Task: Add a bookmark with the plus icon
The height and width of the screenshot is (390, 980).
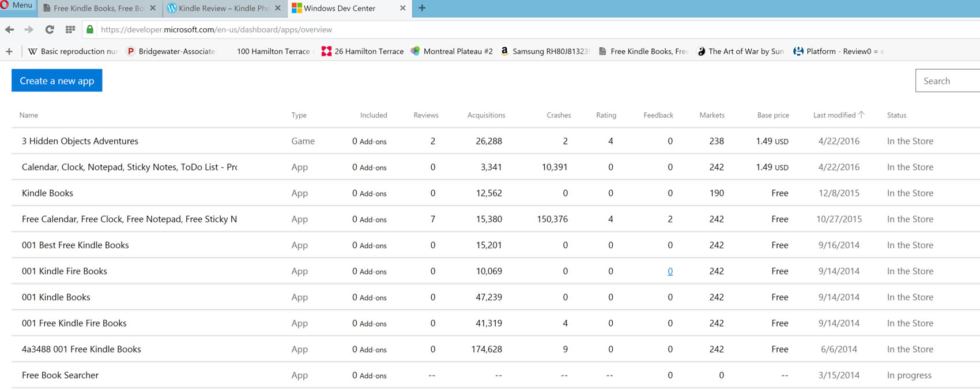Action: click(x=9, y=51)
